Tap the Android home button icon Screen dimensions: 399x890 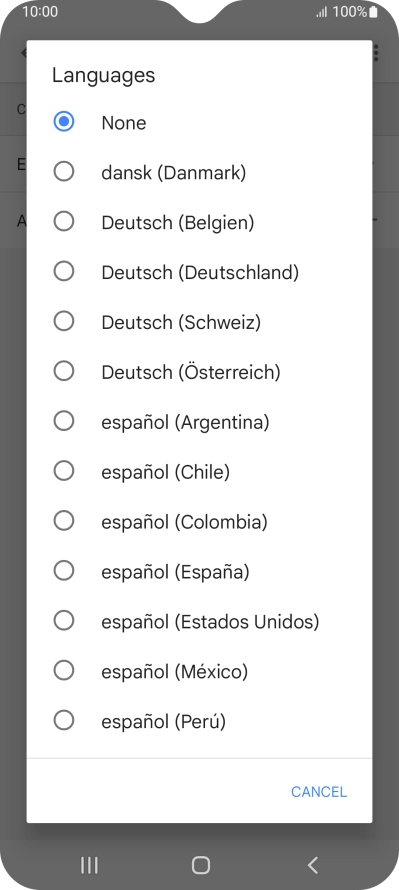coord(200,865)
